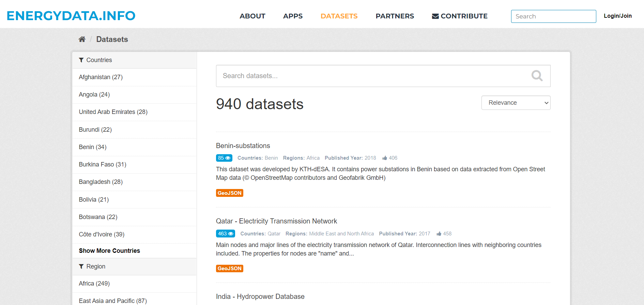This screenshot has width=644, height=305.
Task: Click the funnel icon beside Region
Action: (x=81, y=266)
